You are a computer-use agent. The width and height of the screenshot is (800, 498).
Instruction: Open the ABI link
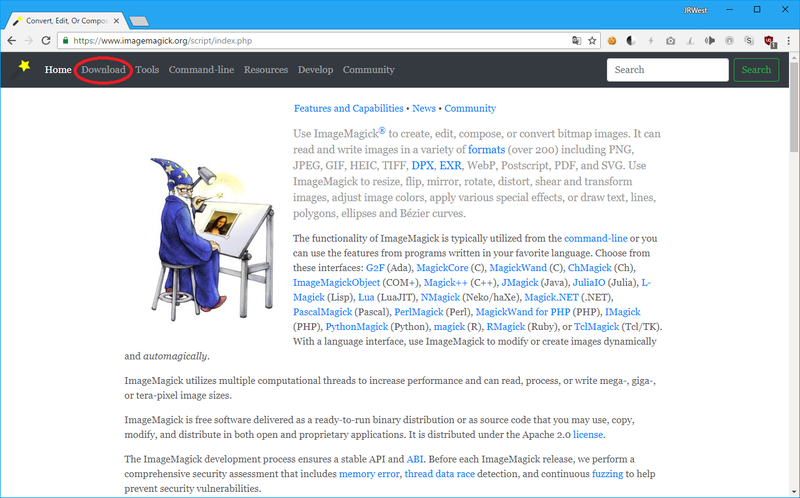415,459
